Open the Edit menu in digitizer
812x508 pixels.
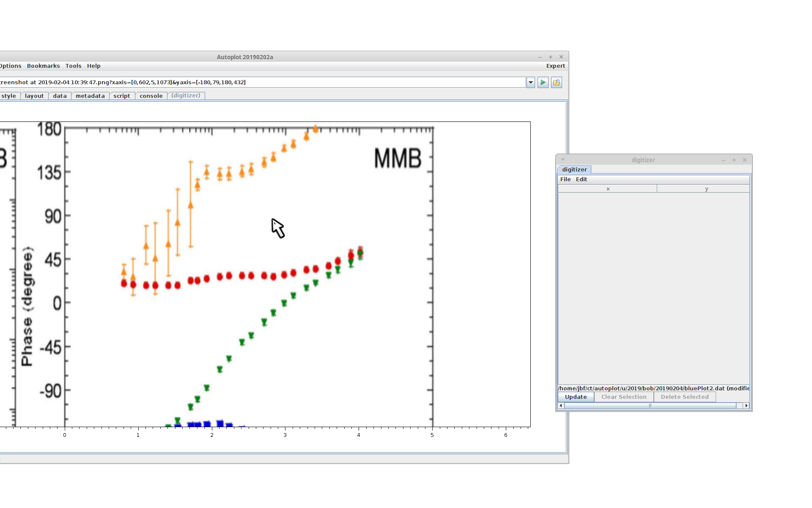point(582,179)
